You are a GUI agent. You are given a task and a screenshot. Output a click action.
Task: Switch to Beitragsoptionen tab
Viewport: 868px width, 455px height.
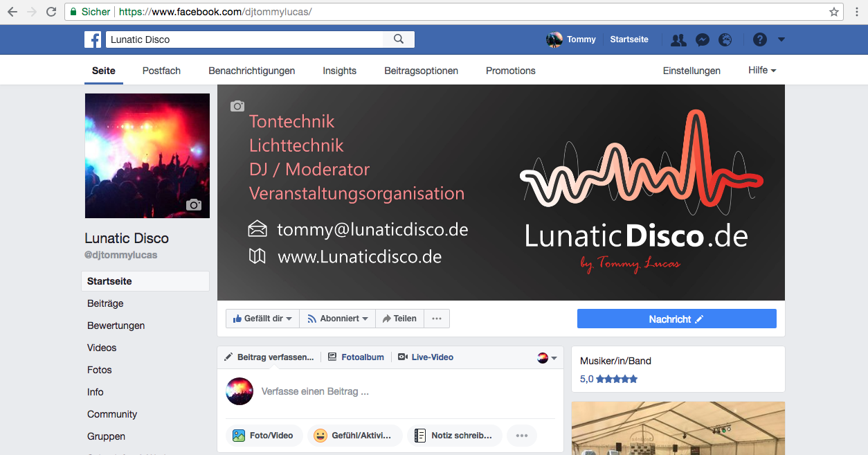coord(421,71)
